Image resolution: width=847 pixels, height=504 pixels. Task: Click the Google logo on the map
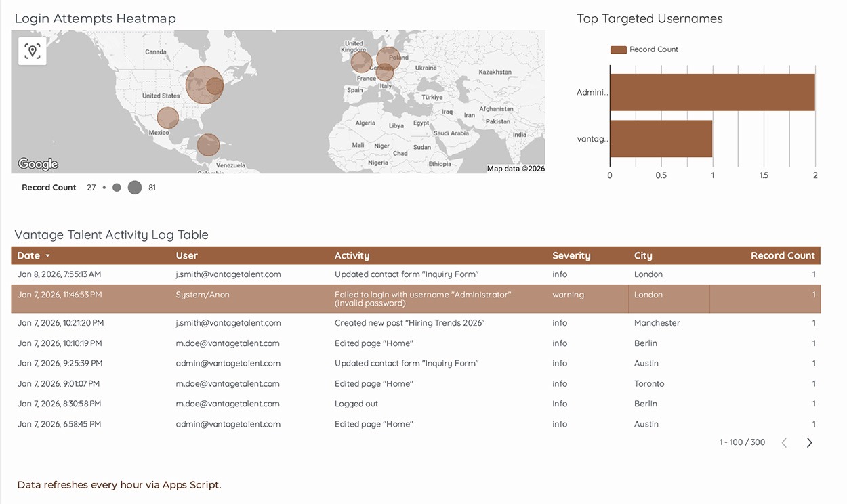coord(38,164)
